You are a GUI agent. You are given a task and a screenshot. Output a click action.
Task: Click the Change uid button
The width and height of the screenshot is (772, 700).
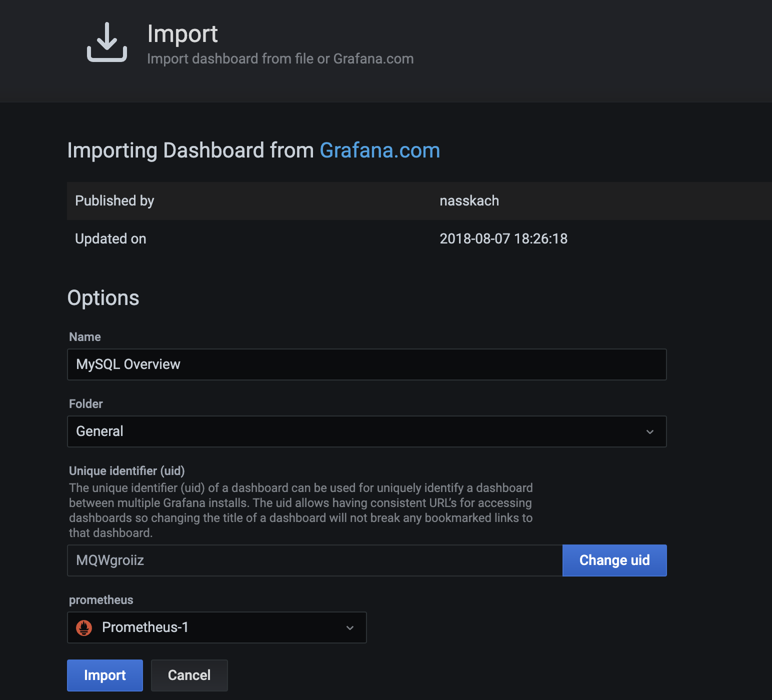pyautogui.click(x=614, y=560)
